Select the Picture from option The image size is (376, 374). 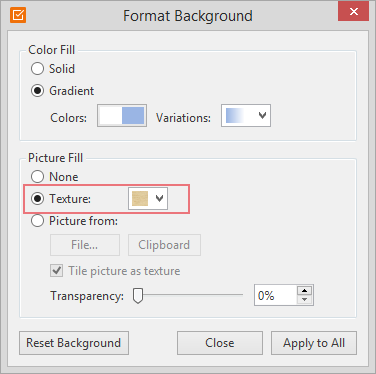[x=37, y=221]
